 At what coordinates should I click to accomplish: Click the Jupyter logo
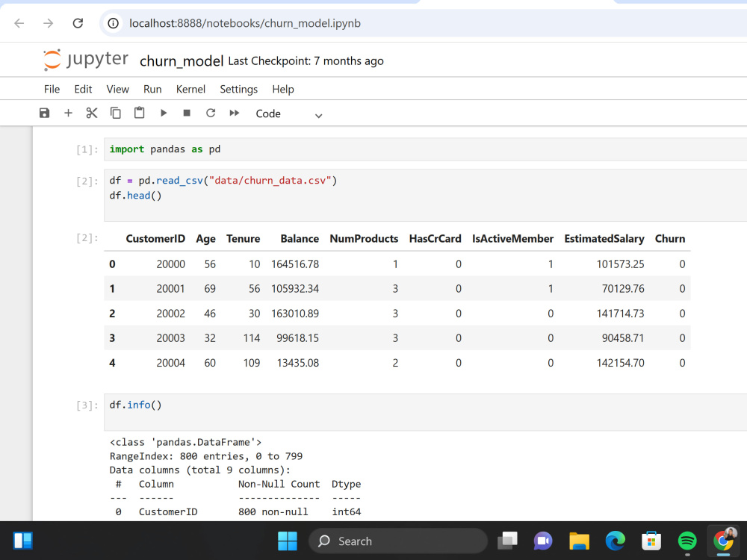coord(86,60)
